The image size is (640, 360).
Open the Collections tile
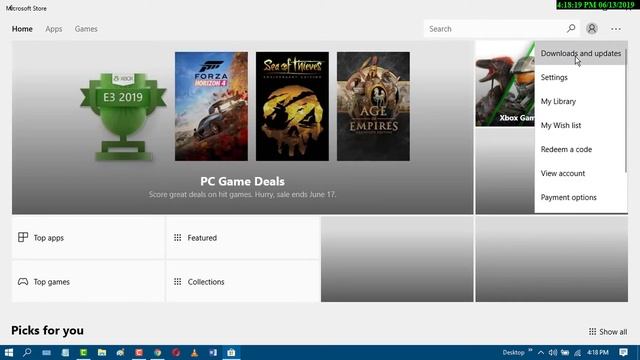[243, 282]
